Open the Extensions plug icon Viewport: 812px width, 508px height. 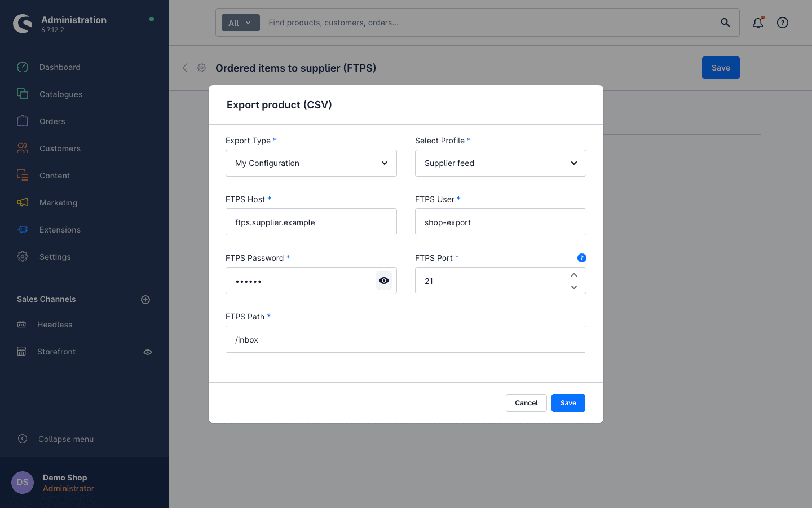pyautogui.click(x=23, y=230)
